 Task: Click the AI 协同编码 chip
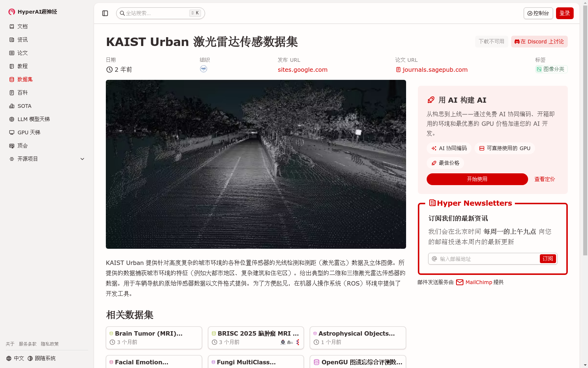pyautogui.click(x=449, y=148)
